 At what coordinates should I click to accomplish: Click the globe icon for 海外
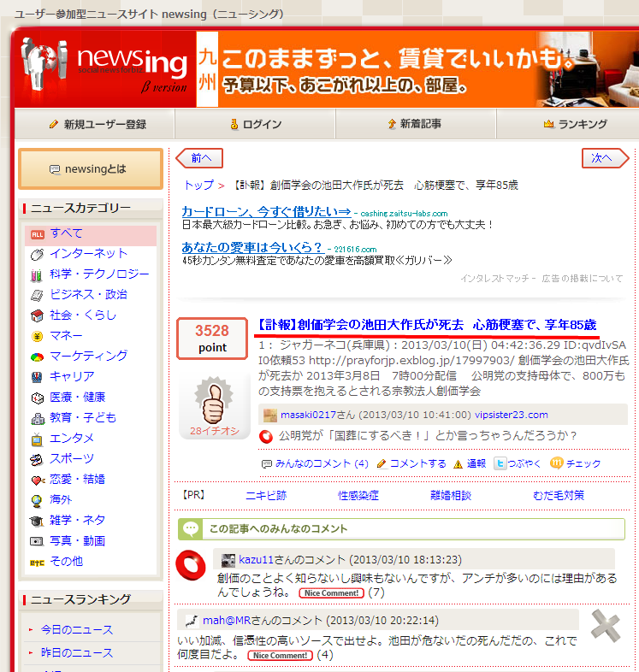point(37,500)
